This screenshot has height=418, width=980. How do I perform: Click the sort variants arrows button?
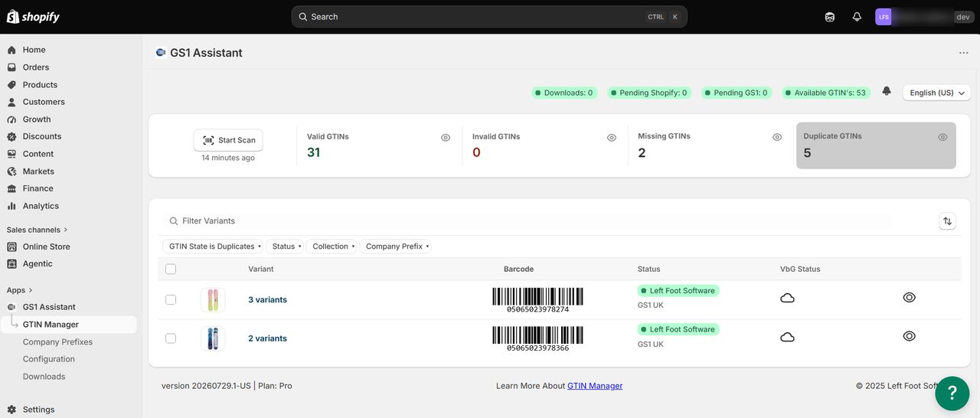coord(948,221)
